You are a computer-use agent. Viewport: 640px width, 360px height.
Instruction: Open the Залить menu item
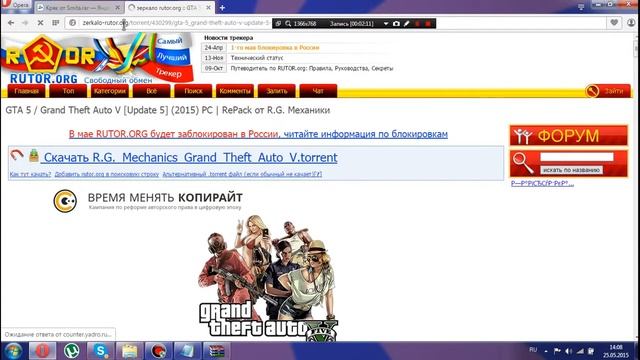pyautogui.click(x=277, y=91)
